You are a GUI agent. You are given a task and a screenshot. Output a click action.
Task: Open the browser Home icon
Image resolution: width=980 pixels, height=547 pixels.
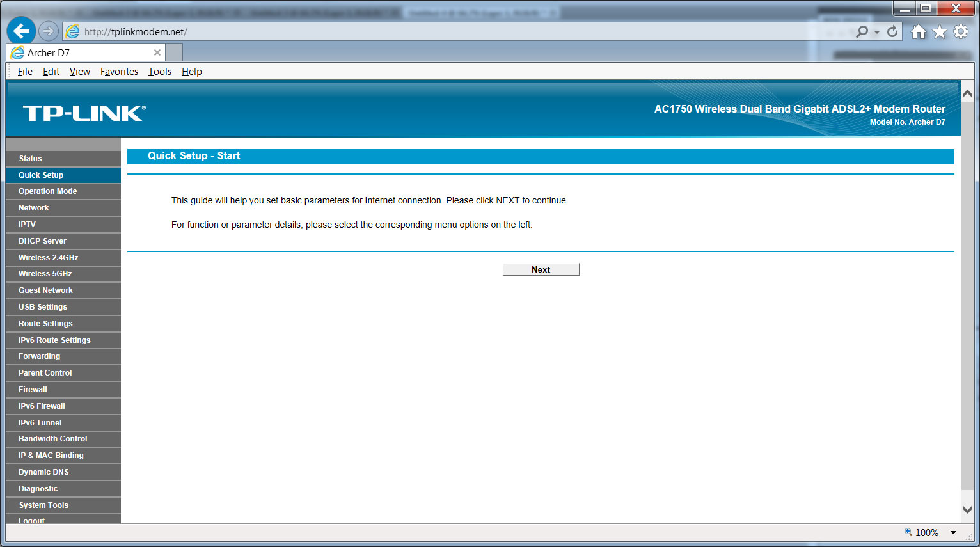pyautogui.click(x=919, y=31)
